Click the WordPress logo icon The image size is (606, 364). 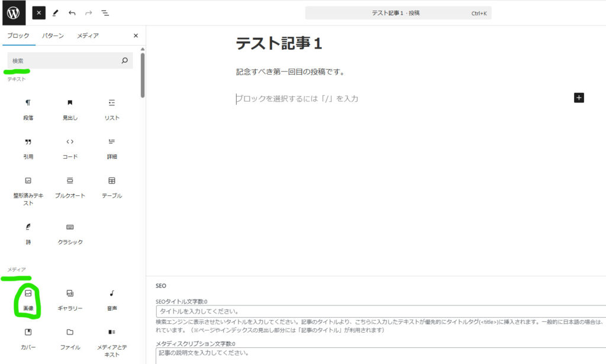click(x=13, y=12)
